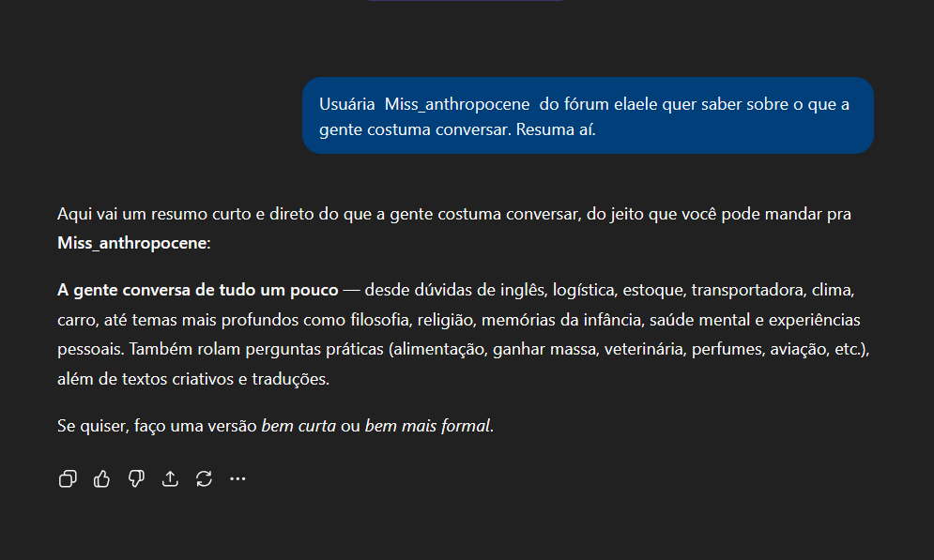Regenerate the response with circular arrows
934x560 pixels.
pyautogui.click(x=204, y=479)
